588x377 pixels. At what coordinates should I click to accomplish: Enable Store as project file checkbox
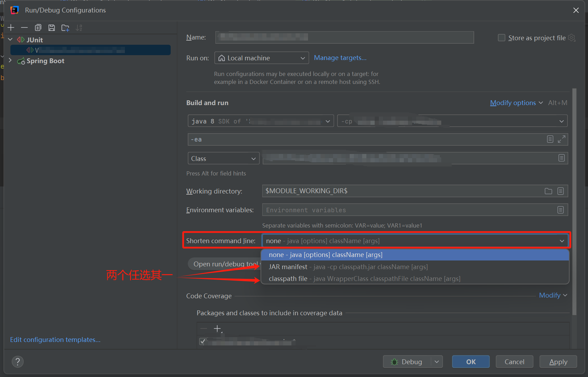click(x=502, y=38)
